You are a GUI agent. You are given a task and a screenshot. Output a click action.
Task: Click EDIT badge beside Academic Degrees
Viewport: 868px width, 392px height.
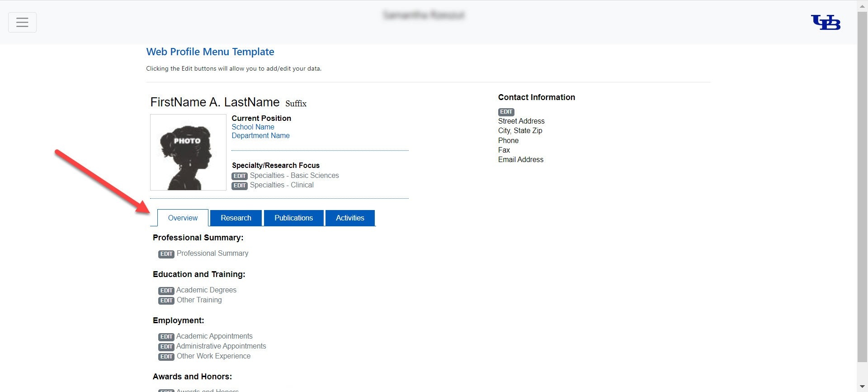[x=166, y=291]
